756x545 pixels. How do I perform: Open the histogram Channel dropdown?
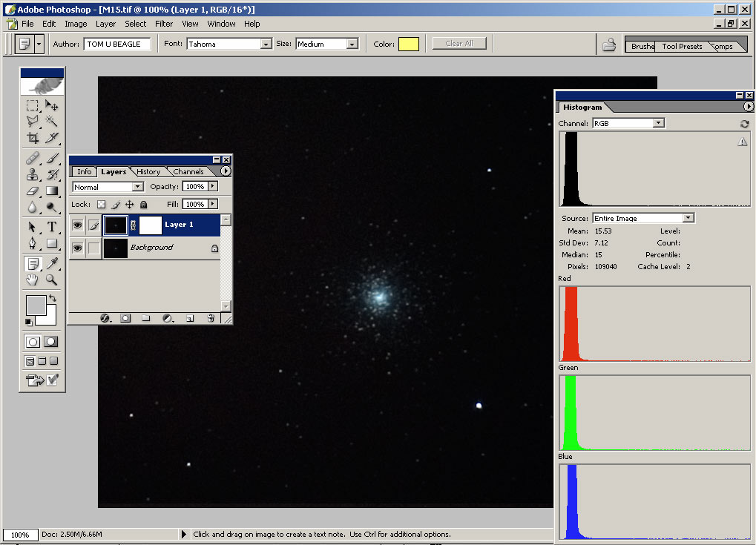coord(658,123)
